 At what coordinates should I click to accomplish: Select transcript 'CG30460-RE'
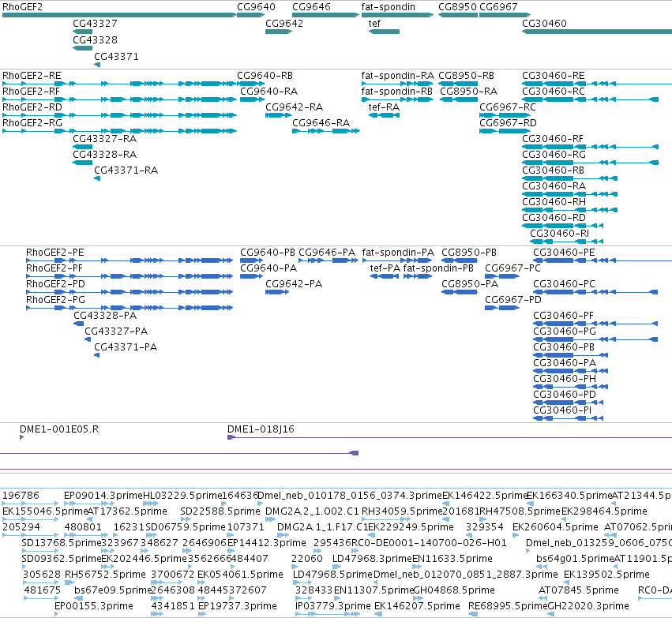(554, 76)
